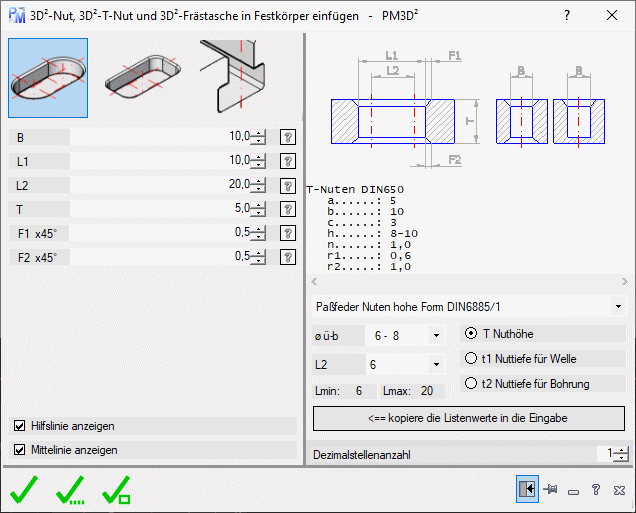Click the help icon next to B
Viewport: 636px width, 513px height.
pyautogui.click(x=288, y=137)
